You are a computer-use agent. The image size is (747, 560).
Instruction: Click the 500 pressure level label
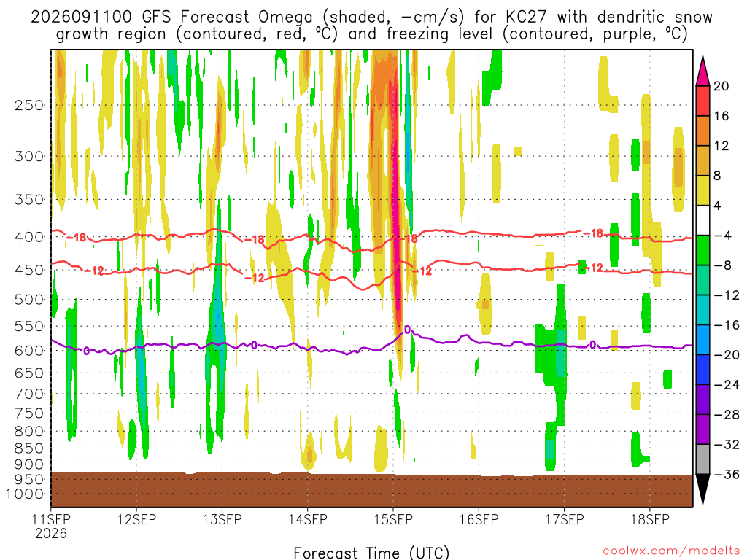click(29, 300)
